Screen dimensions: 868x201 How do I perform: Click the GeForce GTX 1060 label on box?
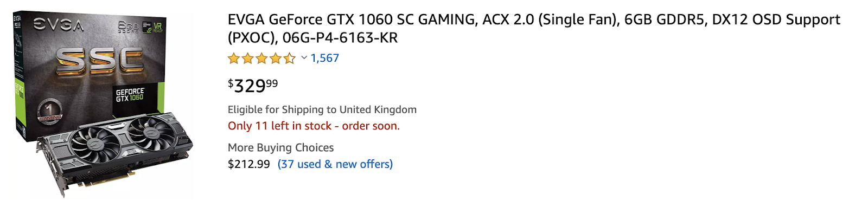click(x=130, y=95)
